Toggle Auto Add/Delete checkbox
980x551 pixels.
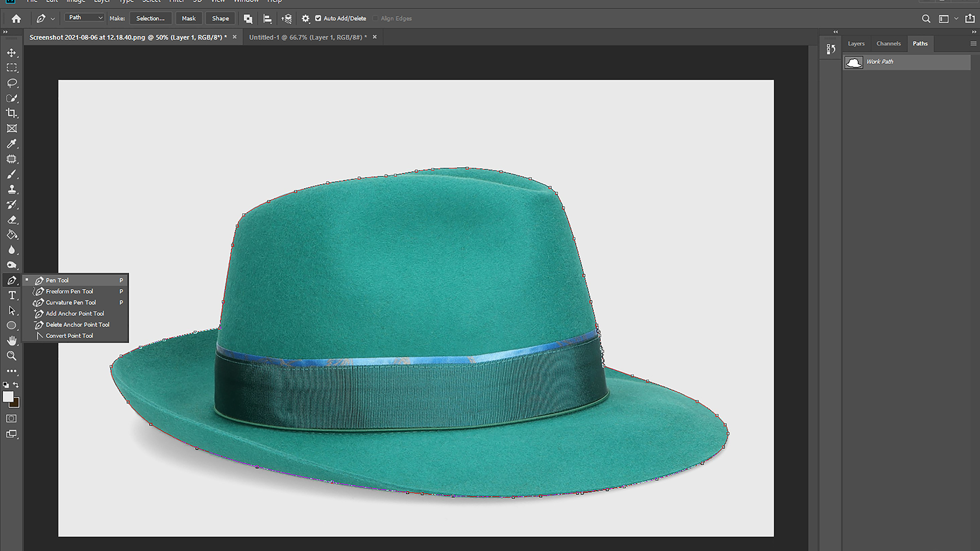point(318,18)
